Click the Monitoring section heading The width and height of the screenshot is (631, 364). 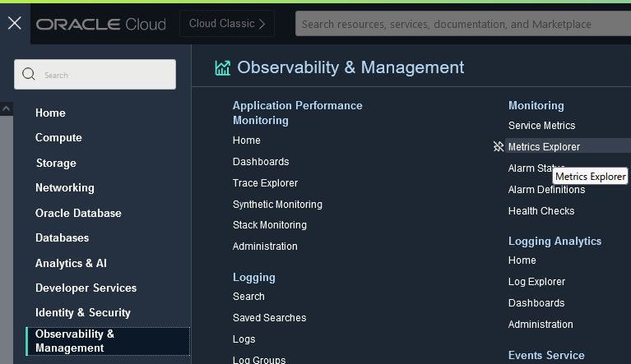pyautogui.click(x=536, y=105)
